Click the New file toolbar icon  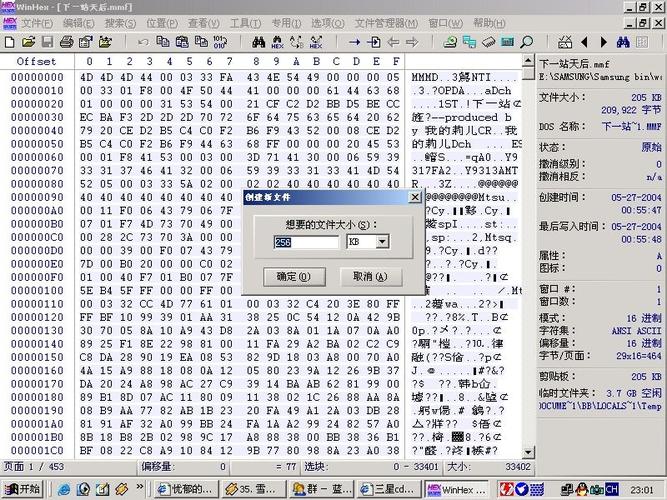10,42
